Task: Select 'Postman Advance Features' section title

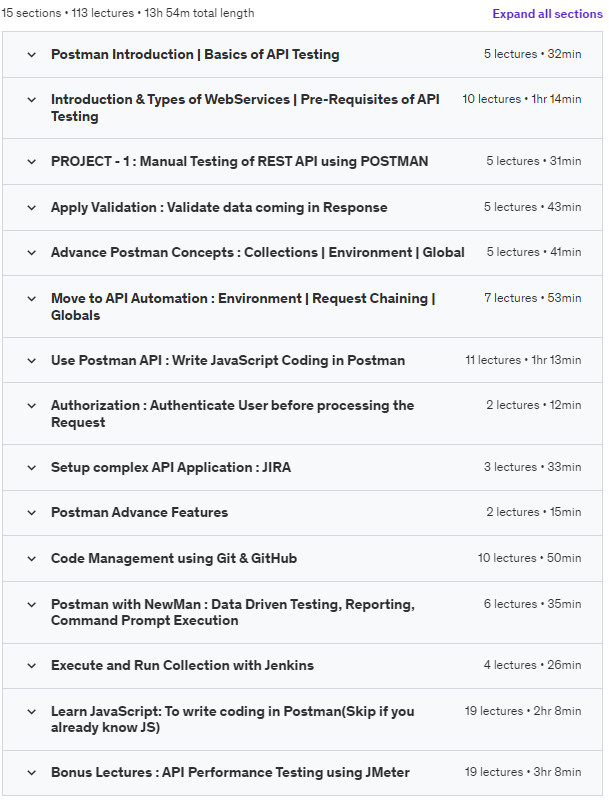Action: click(x=139, y=512)
